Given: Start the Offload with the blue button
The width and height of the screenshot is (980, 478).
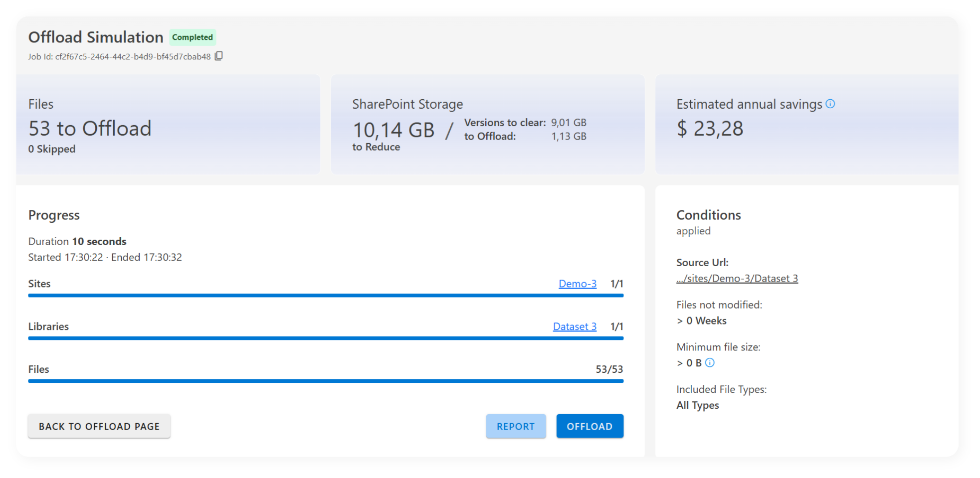Looking at the screenshot, I should click(589, 426).
